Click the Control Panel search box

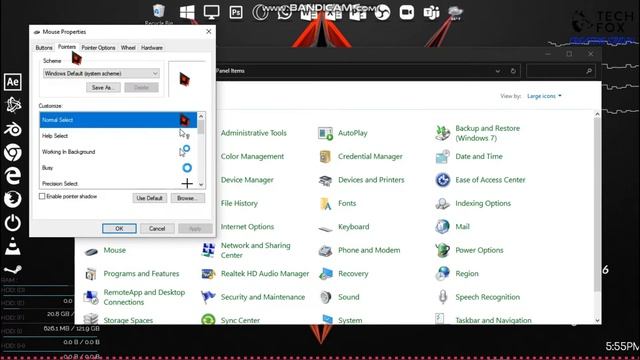tap(560, 71)
